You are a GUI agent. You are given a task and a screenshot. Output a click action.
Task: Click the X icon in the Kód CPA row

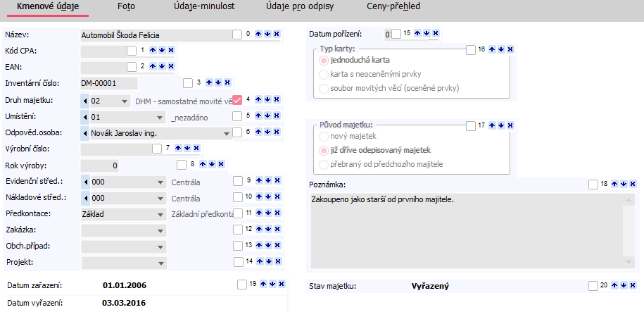click(171, 50)
